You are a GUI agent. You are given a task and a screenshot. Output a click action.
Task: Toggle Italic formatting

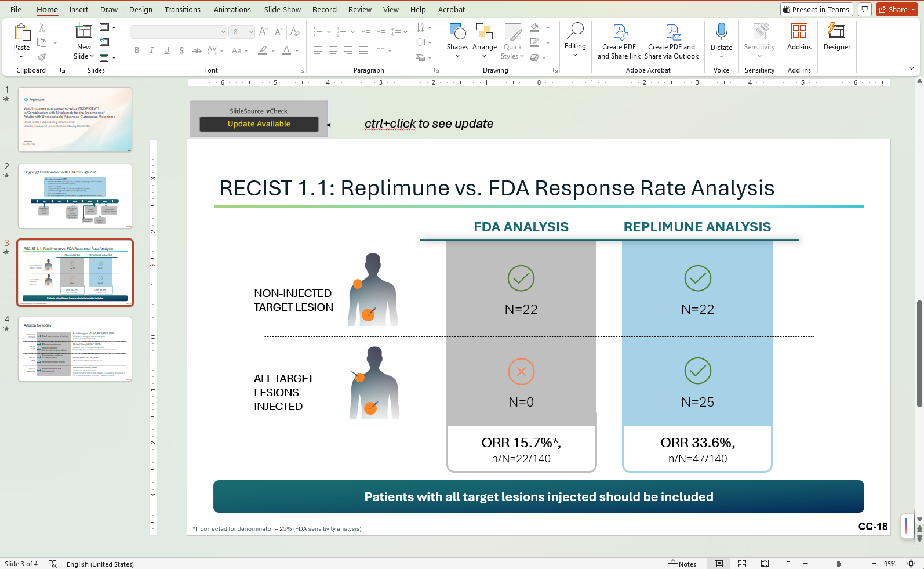152,50
